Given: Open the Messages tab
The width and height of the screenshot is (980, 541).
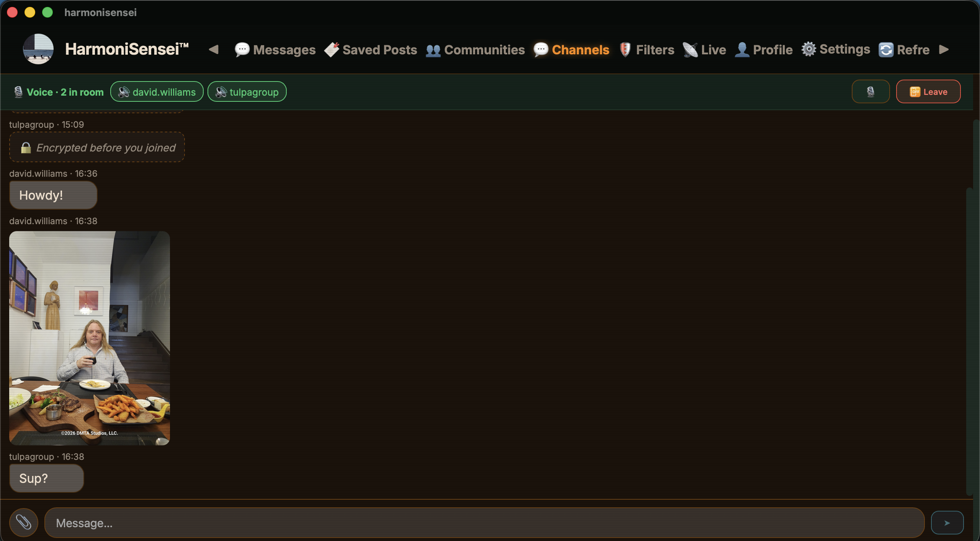Looking at the screenshot, I should [275, 50].
